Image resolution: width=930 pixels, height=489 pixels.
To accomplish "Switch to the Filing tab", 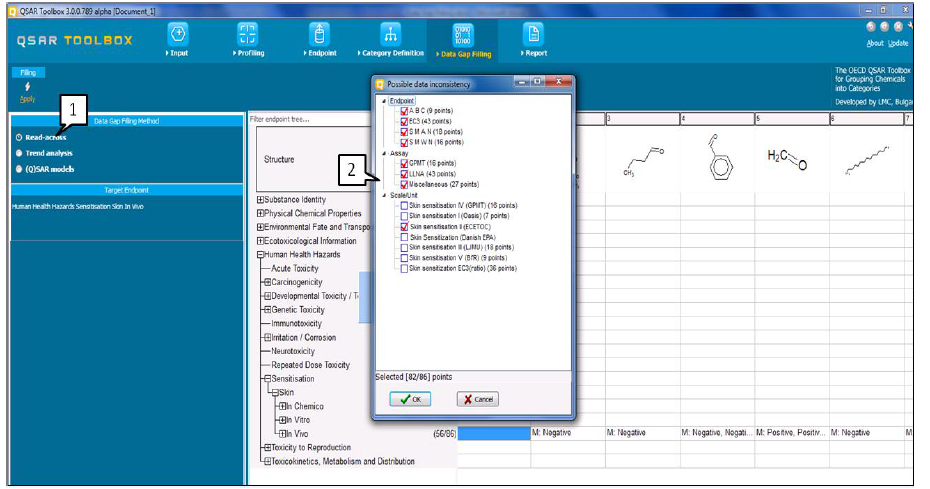I will (x=28, y=72).
